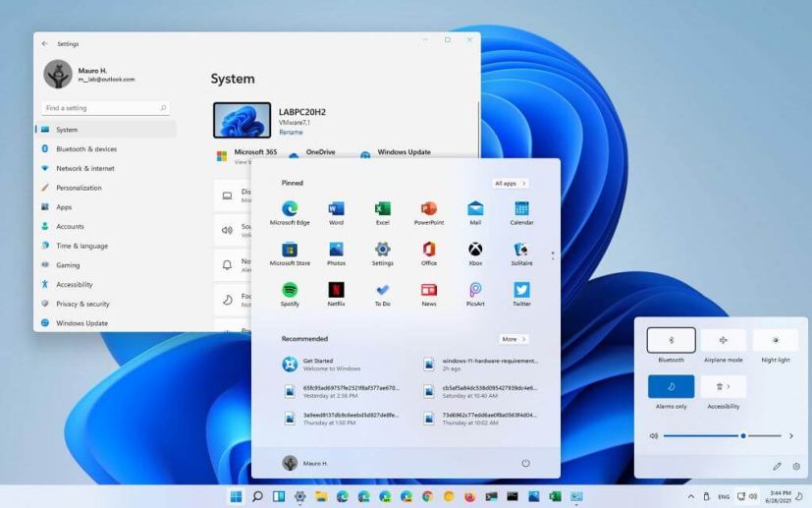This screenshot has height=508, width=812.
Task: Go to next page of pinned apps
Action: coord(553,258)
